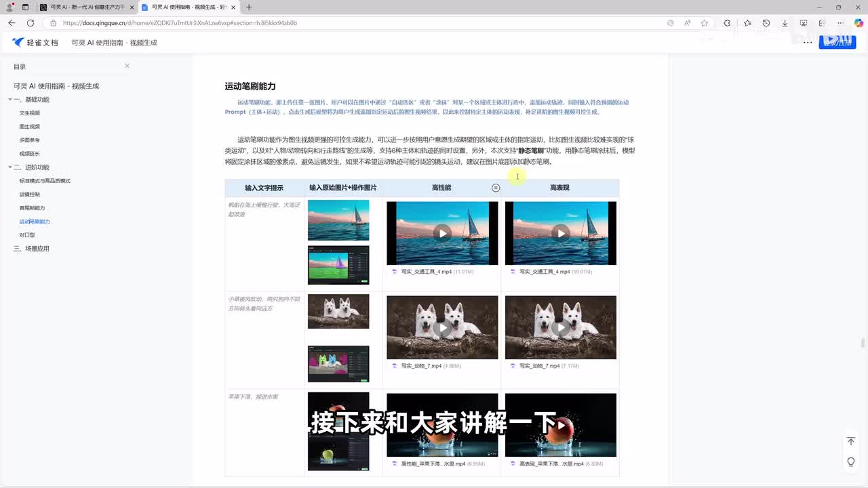Screen dimensions: 868x488
Task: Open browser Settings and more ellipsis
Action: (x=840, y=22)
